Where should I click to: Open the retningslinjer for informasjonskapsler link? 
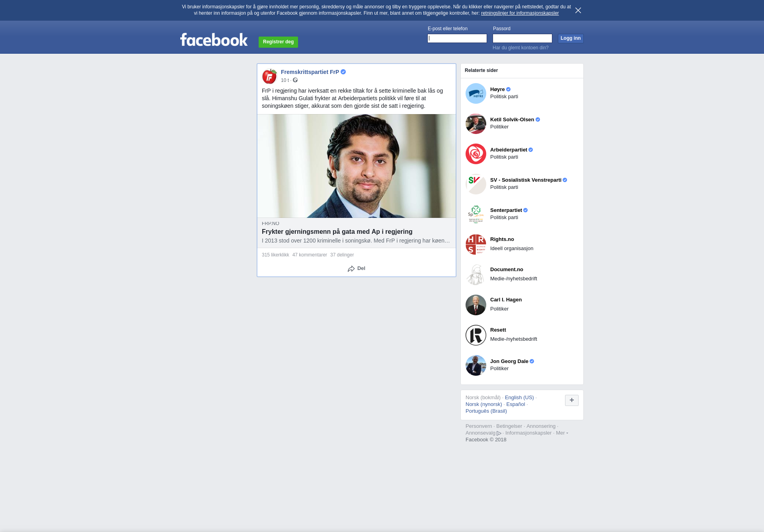click(520, 13)
